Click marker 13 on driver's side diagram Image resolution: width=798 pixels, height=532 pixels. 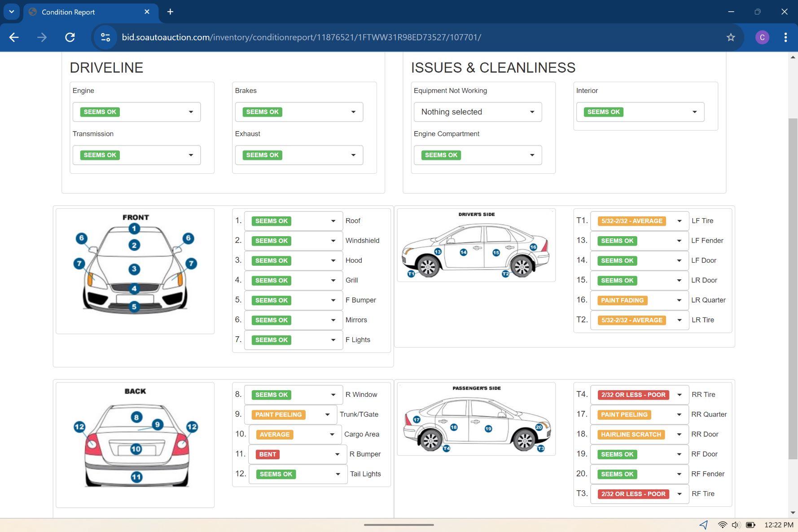[438, 252]
